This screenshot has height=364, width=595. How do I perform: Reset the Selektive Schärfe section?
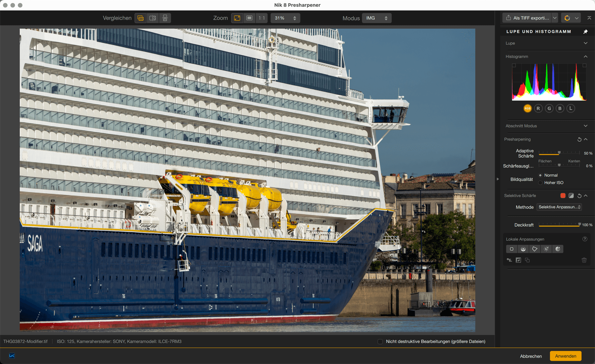click(579, 196)
